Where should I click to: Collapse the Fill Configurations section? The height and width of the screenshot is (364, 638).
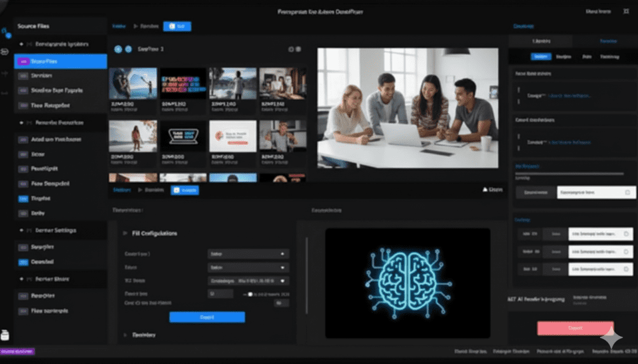(125, 233)
